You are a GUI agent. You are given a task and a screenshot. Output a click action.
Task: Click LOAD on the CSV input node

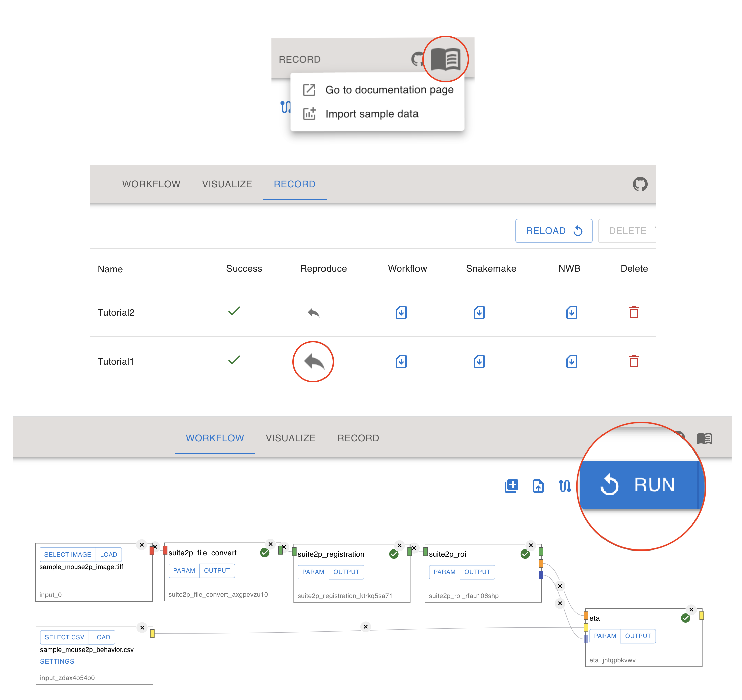click(101, 637)
